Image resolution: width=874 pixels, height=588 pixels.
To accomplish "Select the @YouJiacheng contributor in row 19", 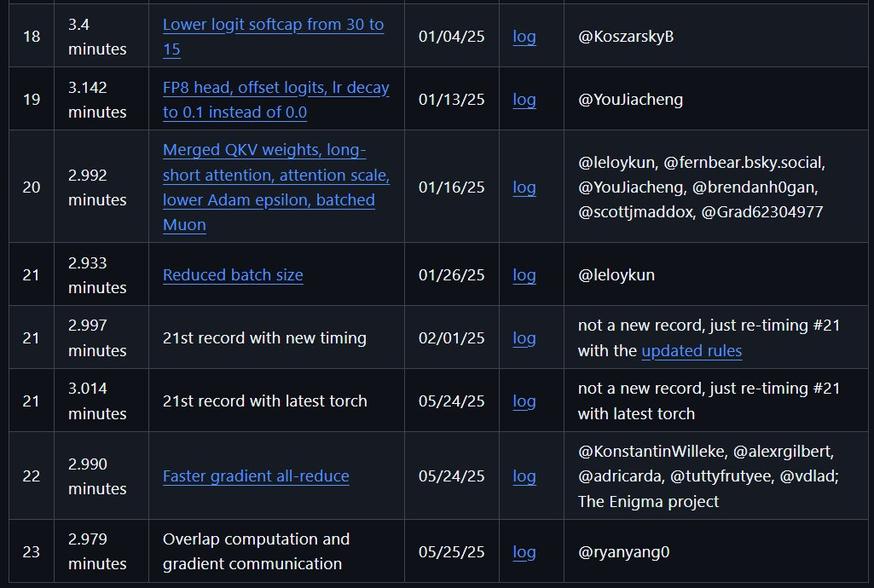I will click(x=630, y=100).
